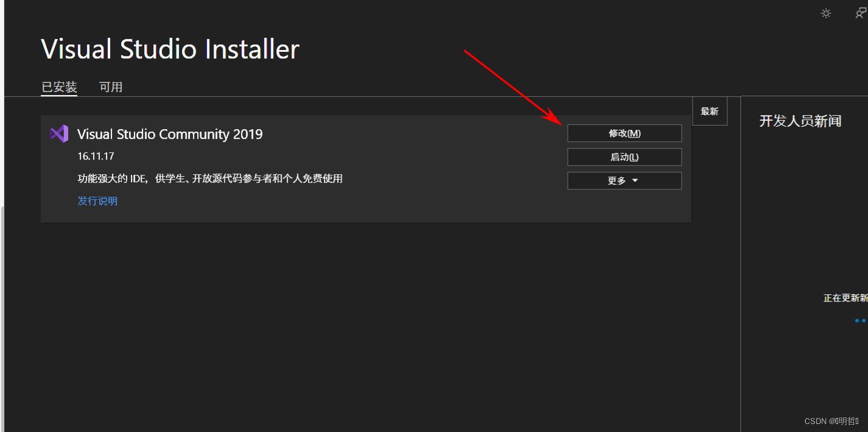868x432 pixels.
Task: Select the Visual Studio Community 2019 title
Action: click(x=170, y=134)
